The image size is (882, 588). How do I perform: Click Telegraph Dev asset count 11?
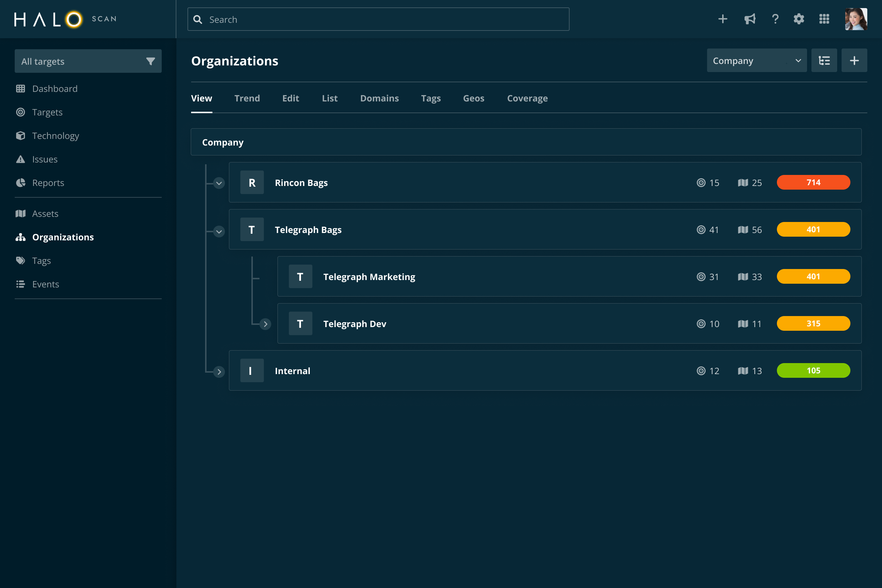(757, 324)
